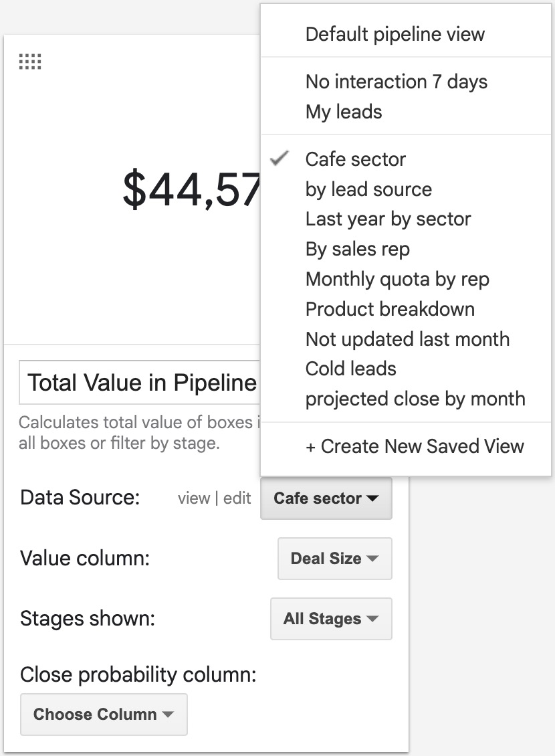Switch to Last year by sector view
The height and width of the screenshot is (756, 555).
[388, 219]
